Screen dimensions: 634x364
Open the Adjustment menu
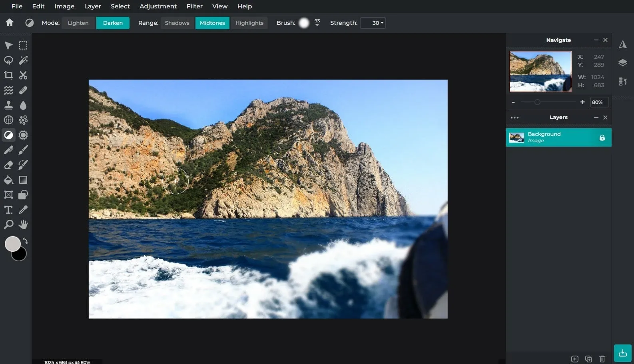[x=158, y=6]
